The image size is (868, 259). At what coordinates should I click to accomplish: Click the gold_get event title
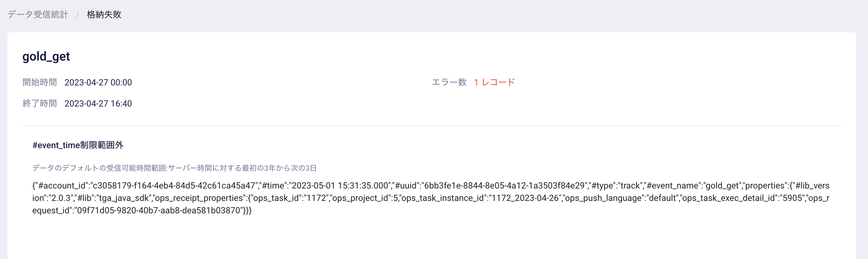coord(46,56)
